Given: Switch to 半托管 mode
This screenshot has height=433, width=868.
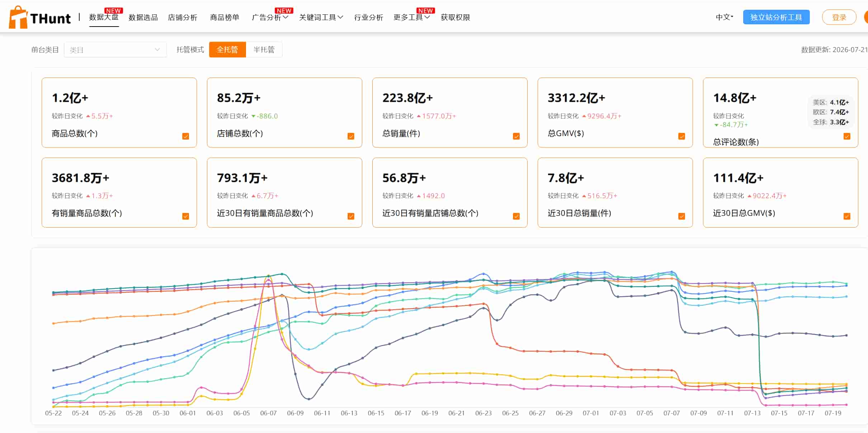Looking at the screenshot, I should click(264, 50).
